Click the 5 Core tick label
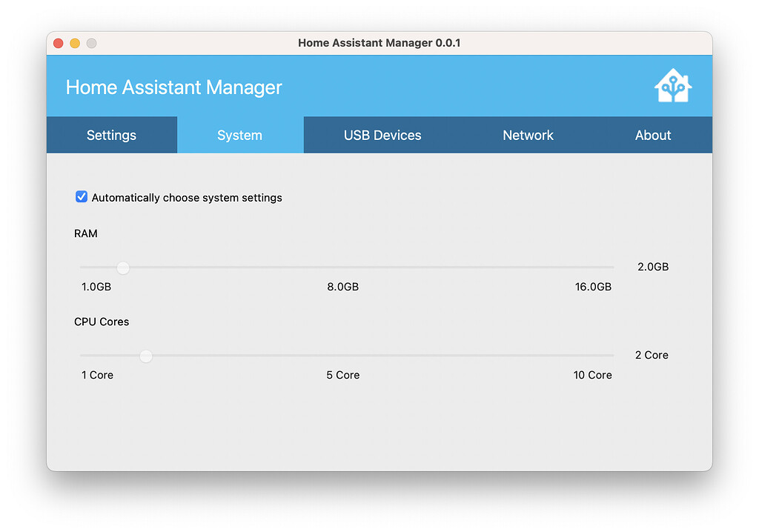The image size is (759, 532). pos(342,375)
